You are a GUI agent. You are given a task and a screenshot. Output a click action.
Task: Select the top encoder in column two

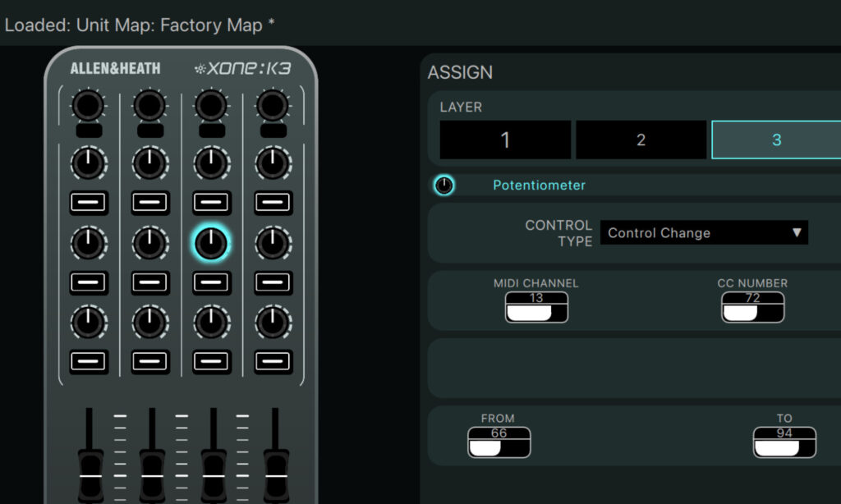coord(149,105)
